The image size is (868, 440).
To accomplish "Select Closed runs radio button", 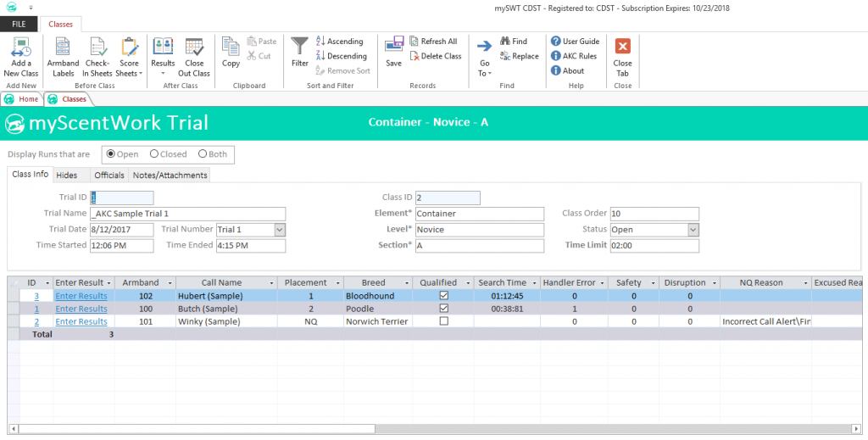I will 154,153.
